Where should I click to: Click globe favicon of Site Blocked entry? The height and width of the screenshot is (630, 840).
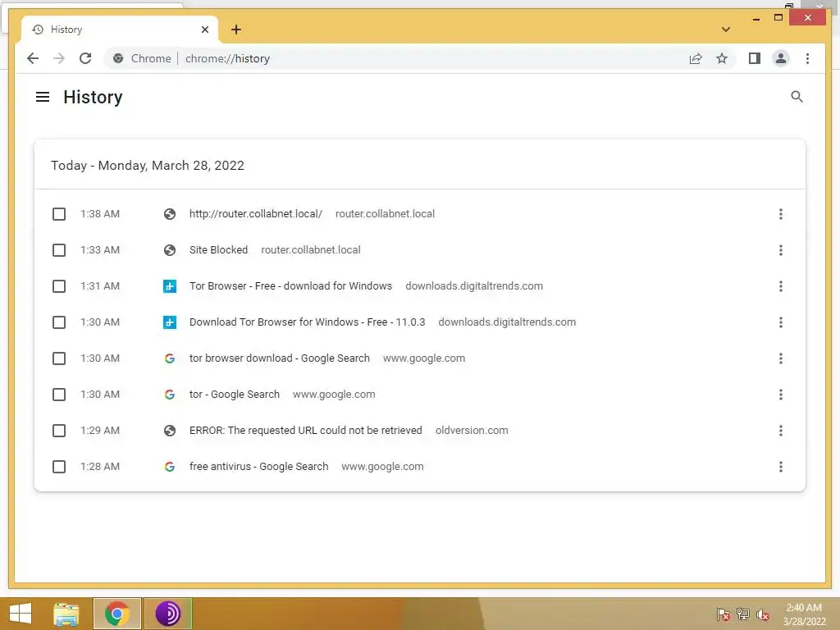[x=170, y=250]
